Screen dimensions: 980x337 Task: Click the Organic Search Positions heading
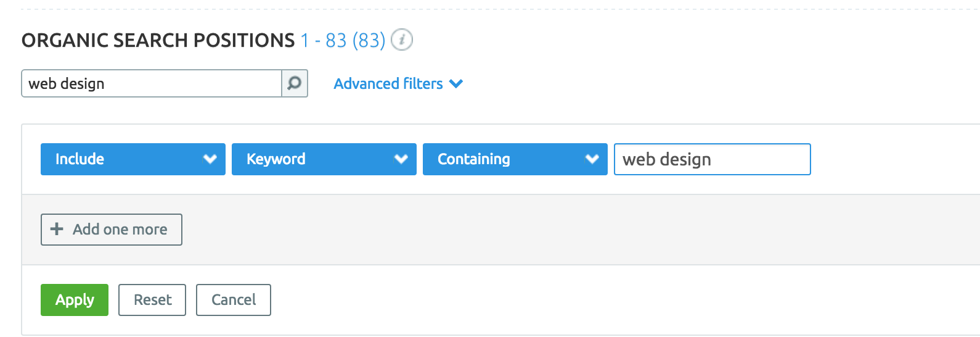point(158,40)
